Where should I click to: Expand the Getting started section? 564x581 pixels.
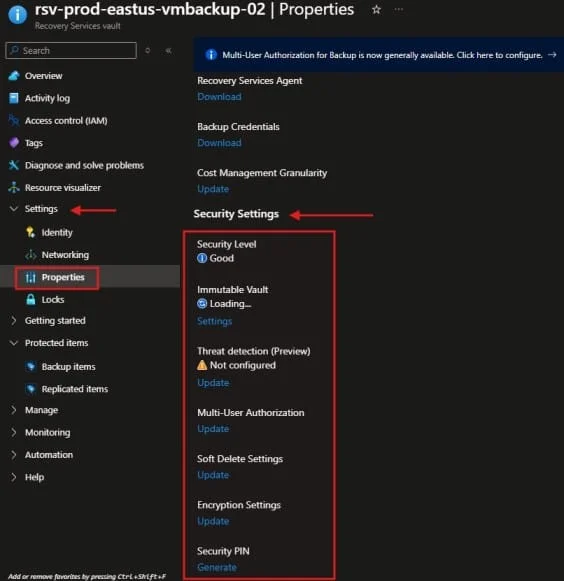click(x=14, y=321)
